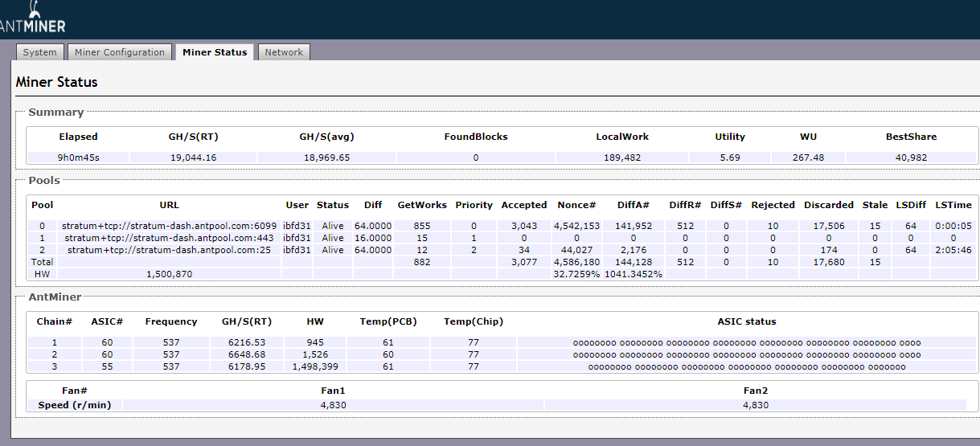Image resolution: width=980 pixels, height=446 pixels.
Task: Select pool 0 URL with port 6099
Action: click(x=169, y=226)
